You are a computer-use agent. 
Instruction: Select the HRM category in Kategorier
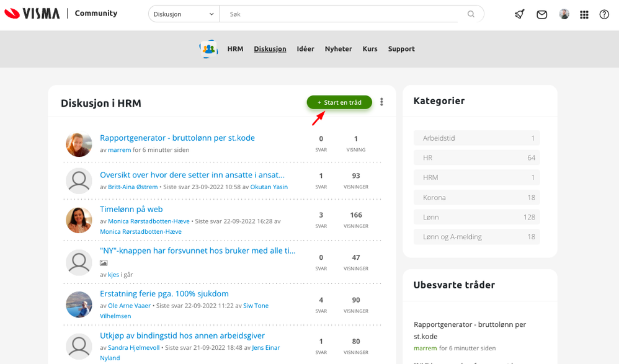coord(476,177)
